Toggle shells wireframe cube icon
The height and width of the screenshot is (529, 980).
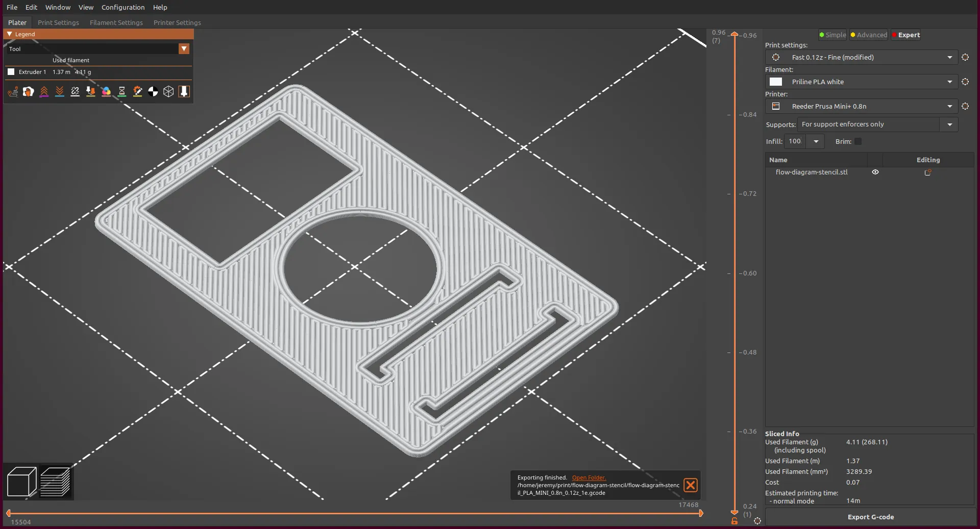click(x=168, y=91)
